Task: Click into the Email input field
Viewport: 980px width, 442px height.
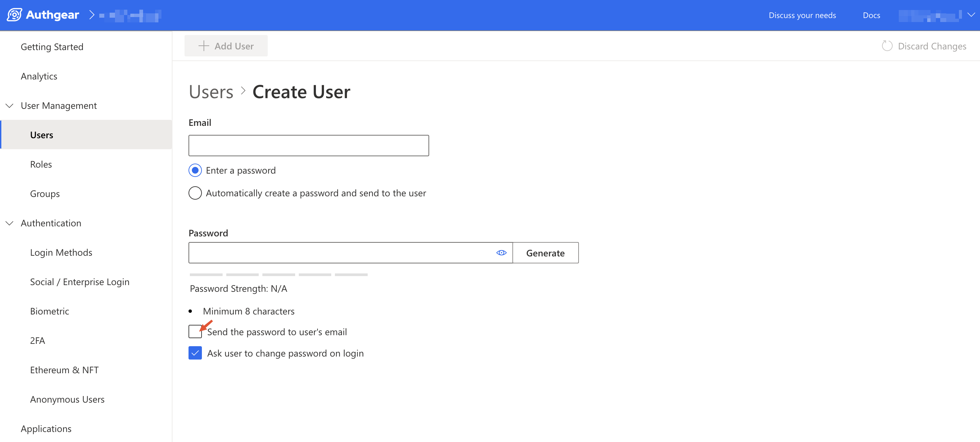Action: point(309,146)
